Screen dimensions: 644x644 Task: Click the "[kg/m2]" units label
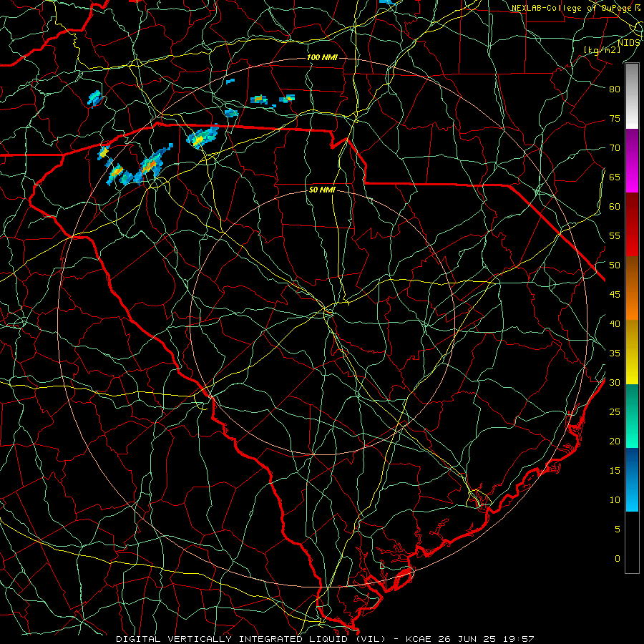tap(602, 50)
